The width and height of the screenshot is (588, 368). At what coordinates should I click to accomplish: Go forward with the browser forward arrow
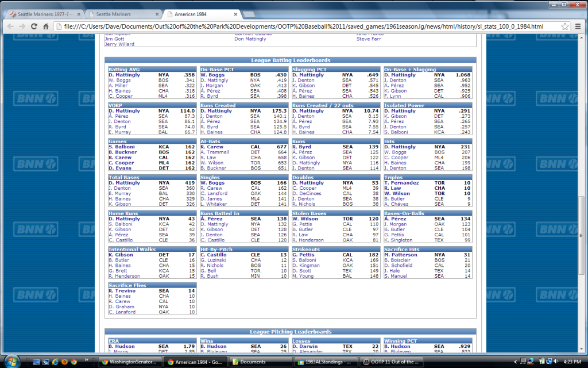(22, 26)
